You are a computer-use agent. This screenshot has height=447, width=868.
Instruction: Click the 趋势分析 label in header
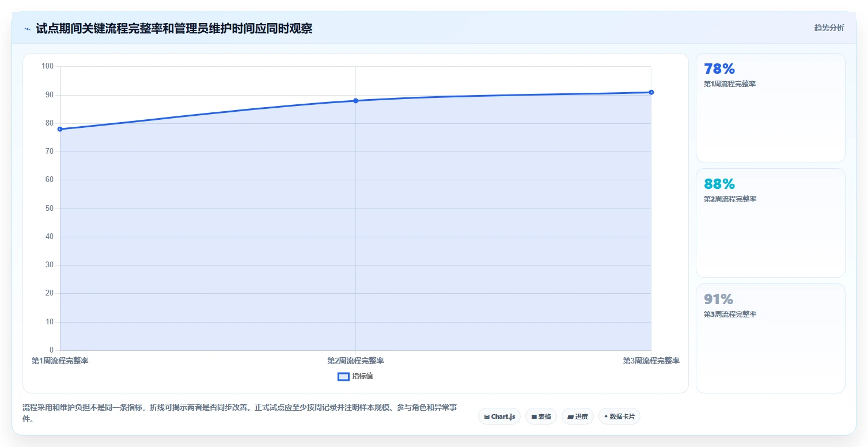(829, 28)
